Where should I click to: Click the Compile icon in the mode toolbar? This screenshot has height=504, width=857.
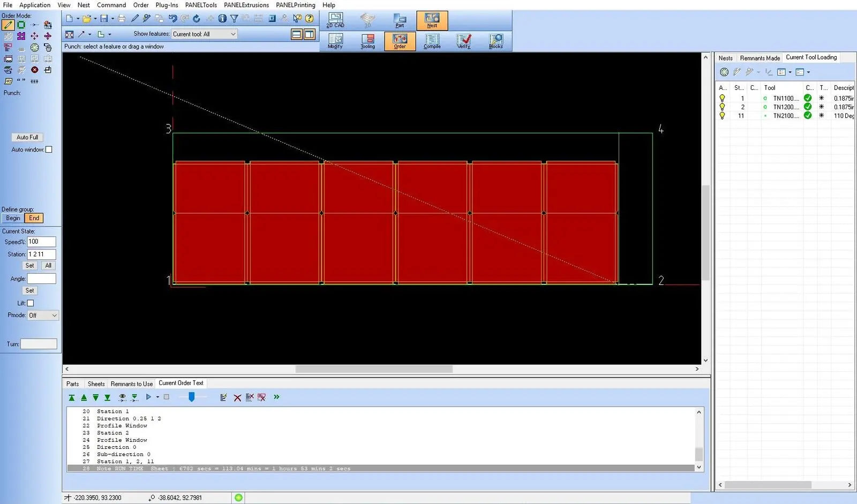[x=432, y=41]
